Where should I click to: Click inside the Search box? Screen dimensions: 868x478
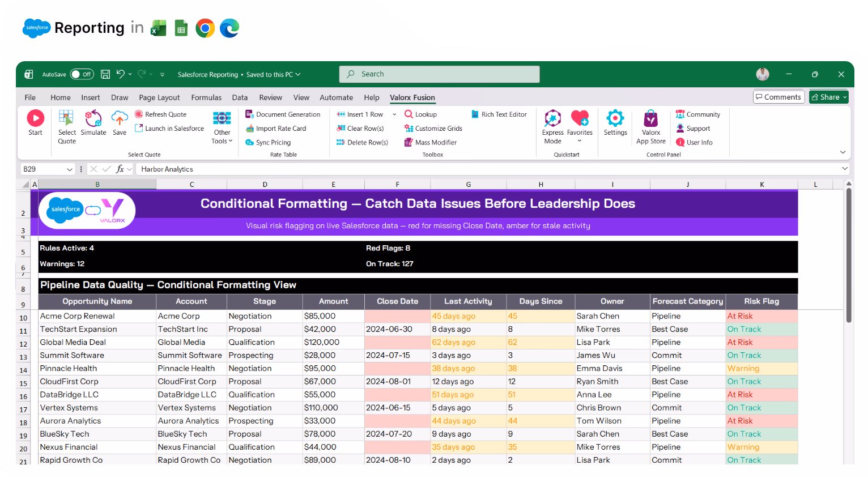coord(439,74)
